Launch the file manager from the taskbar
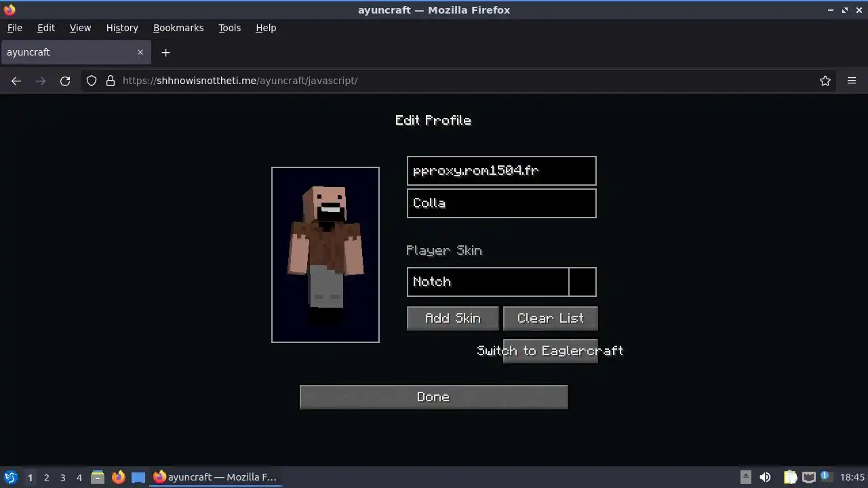 tap(97, 477)
